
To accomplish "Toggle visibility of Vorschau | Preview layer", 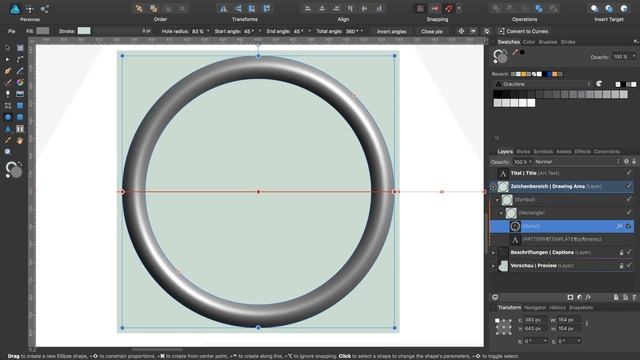I will tap(629, 265).
